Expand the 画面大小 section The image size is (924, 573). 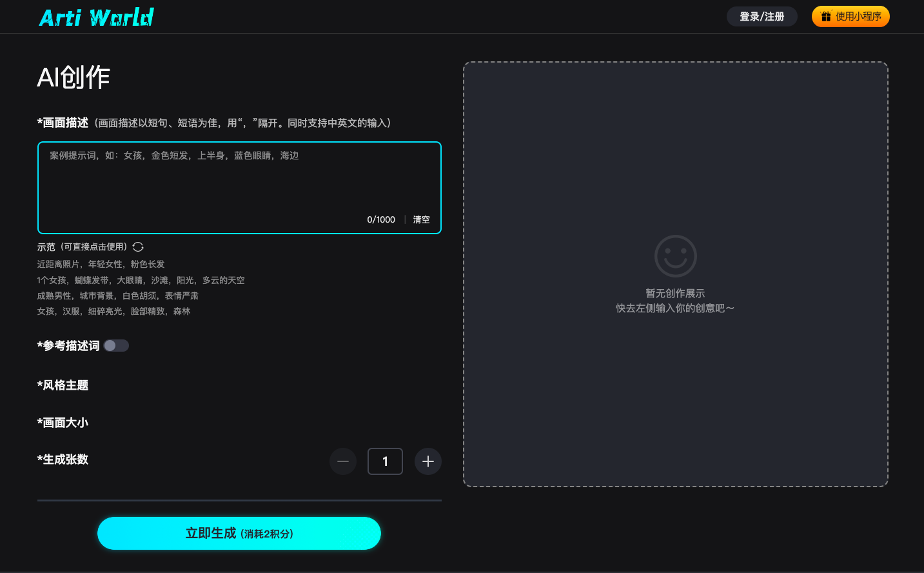coord(63,423)
